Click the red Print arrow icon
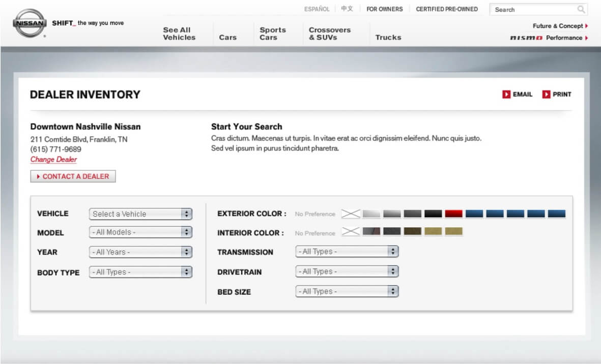The width and height of the screenshot is (601, 364). pos(546,94)
